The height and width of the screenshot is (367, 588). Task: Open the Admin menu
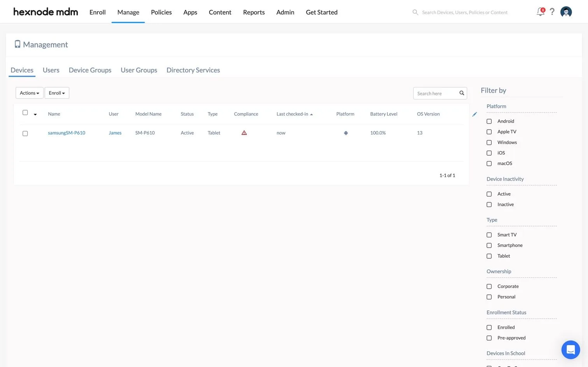285,12
